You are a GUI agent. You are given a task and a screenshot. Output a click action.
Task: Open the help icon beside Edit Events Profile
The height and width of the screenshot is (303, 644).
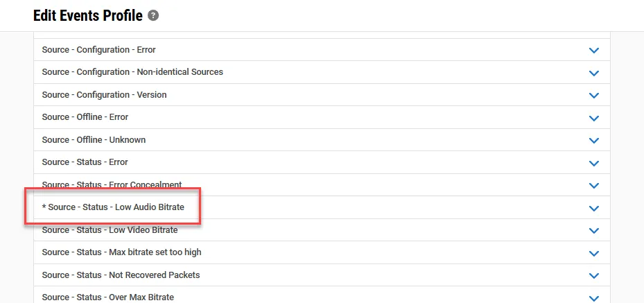[x=153, y=16]
